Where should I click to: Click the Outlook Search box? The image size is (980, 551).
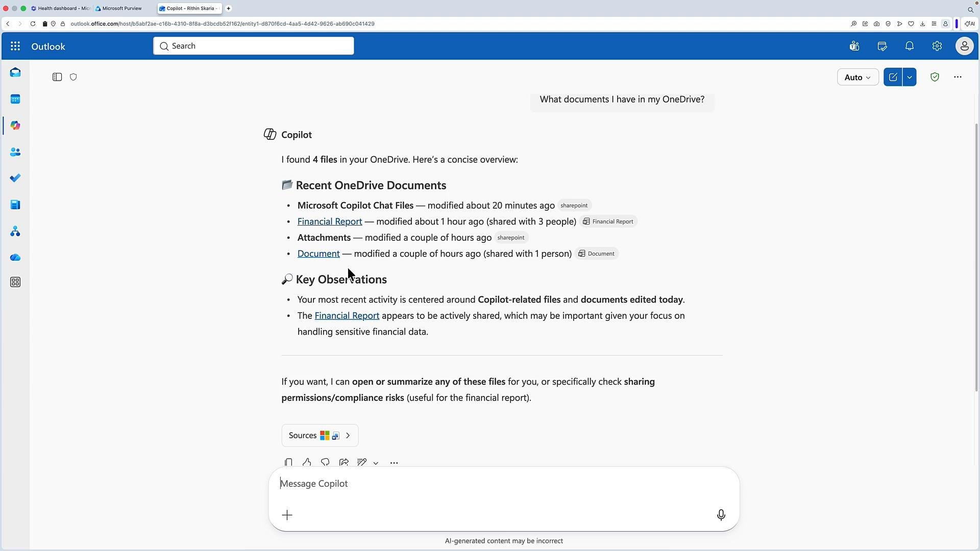(x=254, y=46)
